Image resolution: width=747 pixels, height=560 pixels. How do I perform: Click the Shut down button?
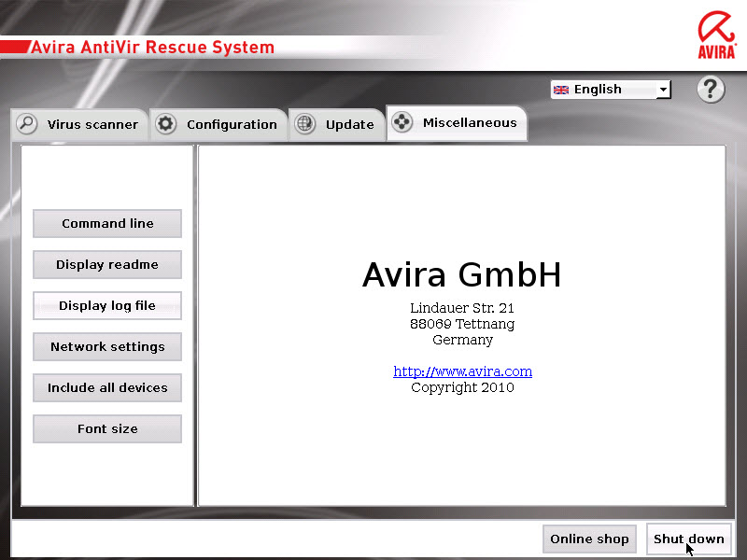click(x=688, y=539)
